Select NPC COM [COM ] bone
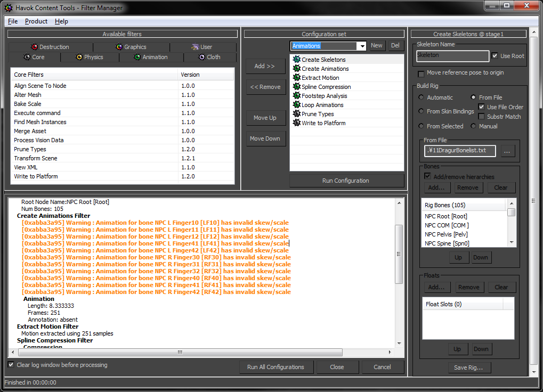The width and height of the screenshot is (543, 392). tap(464, 225)
